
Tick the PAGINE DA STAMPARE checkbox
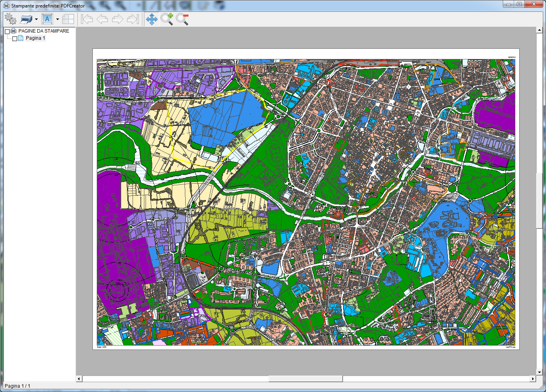[7, 31]
